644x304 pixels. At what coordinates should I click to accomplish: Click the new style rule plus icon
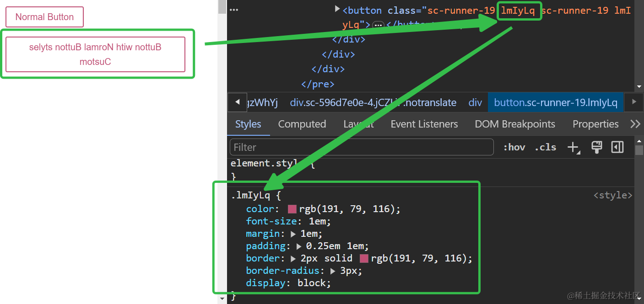pos(573,147)
